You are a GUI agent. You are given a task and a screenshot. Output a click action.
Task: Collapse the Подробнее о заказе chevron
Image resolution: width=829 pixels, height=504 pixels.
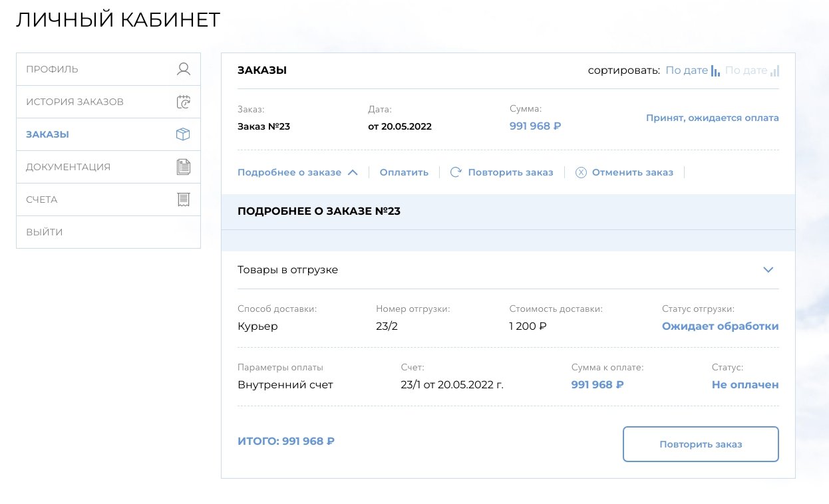pos(353,172)
